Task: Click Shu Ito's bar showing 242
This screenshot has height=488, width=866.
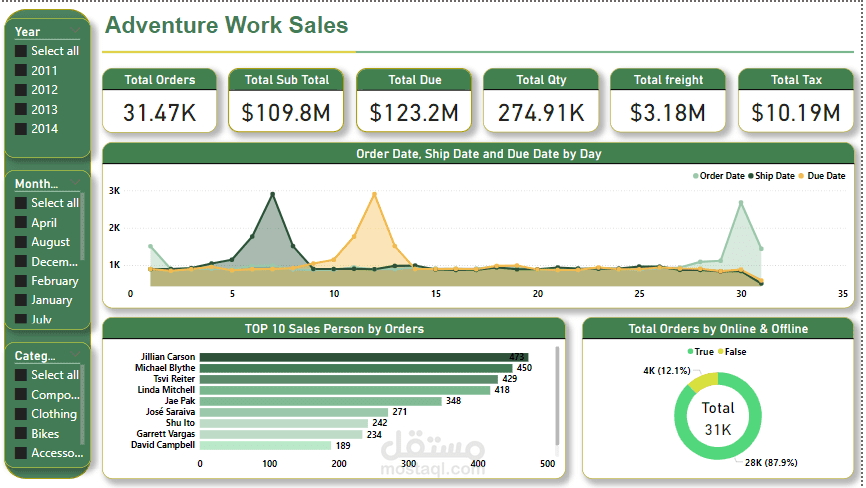Action: tap(284, 423)
